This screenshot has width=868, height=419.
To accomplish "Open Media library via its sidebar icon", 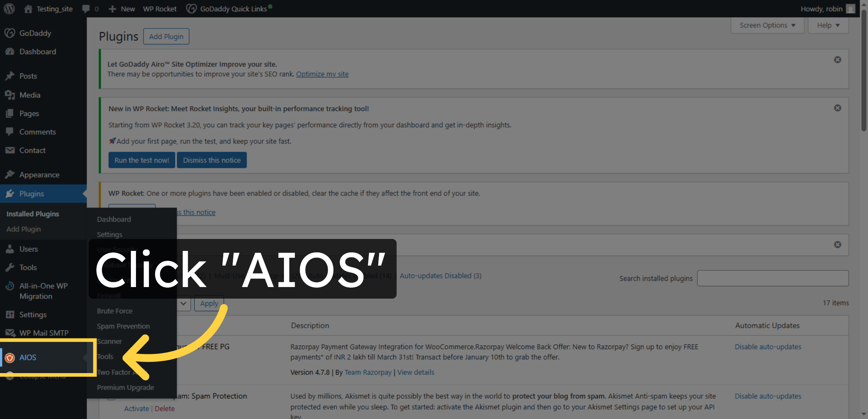I will pos(10,95).
